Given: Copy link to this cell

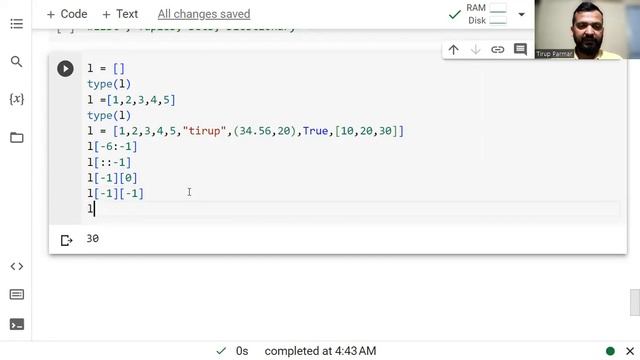Looking at the screenshot, I should [x=498, y=50].
